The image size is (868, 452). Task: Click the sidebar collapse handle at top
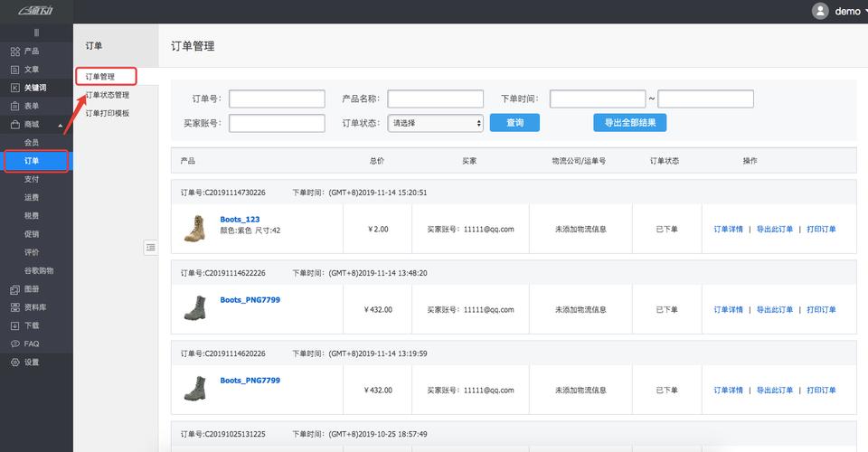[36, 33]
